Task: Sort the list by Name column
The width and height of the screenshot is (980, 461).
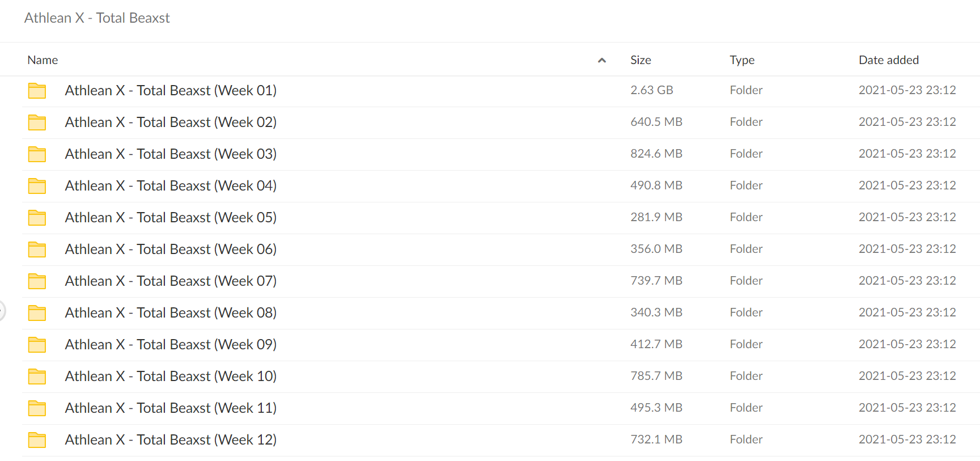Action: tap(43, 60)
